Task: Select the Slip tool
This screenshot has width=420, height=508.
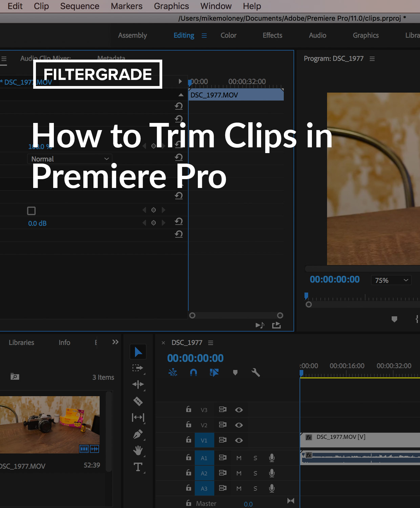Action: [138, 418]
